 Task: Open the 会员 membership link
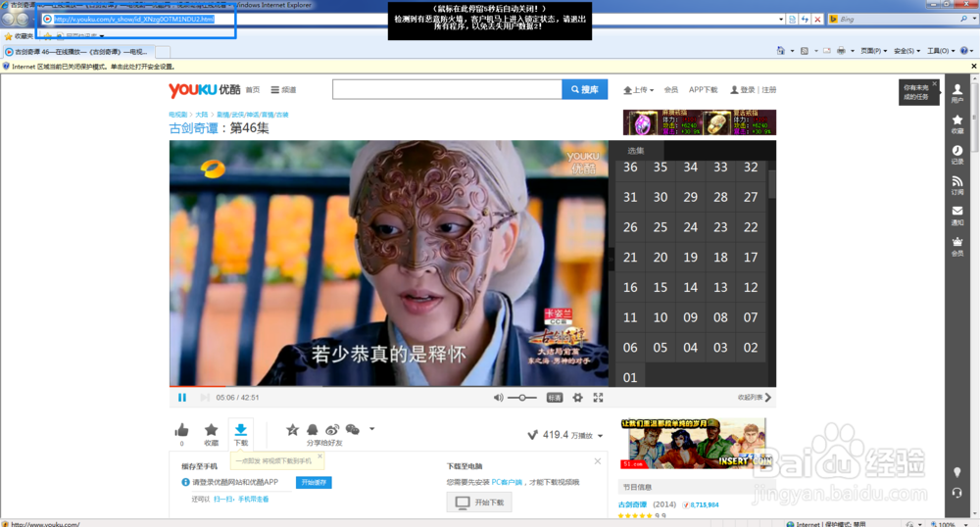(x=670, y=90)
